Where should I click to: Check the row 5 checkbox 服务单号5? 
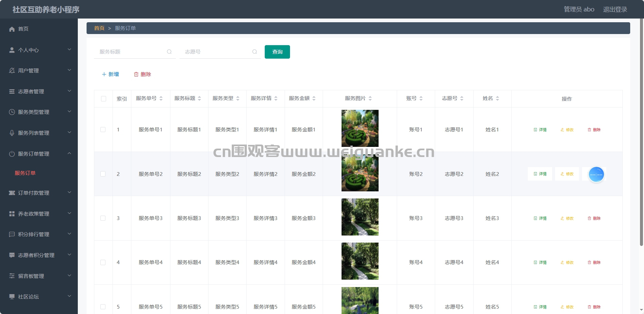tap(103, 307)
